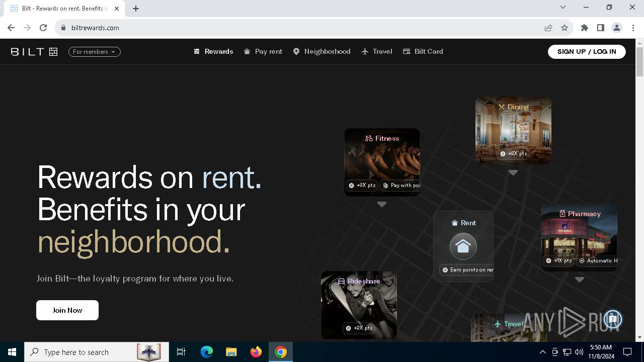644x362 pixels.
Task: Click the arrow pointer below Fitness card
Action: click(x=382, y=205)
